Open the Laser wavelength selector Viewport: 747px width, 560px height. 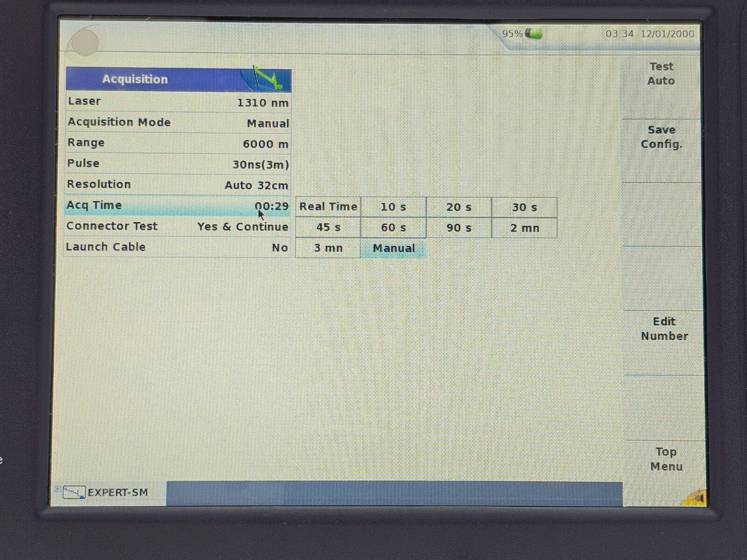click(x=177, y=101)
